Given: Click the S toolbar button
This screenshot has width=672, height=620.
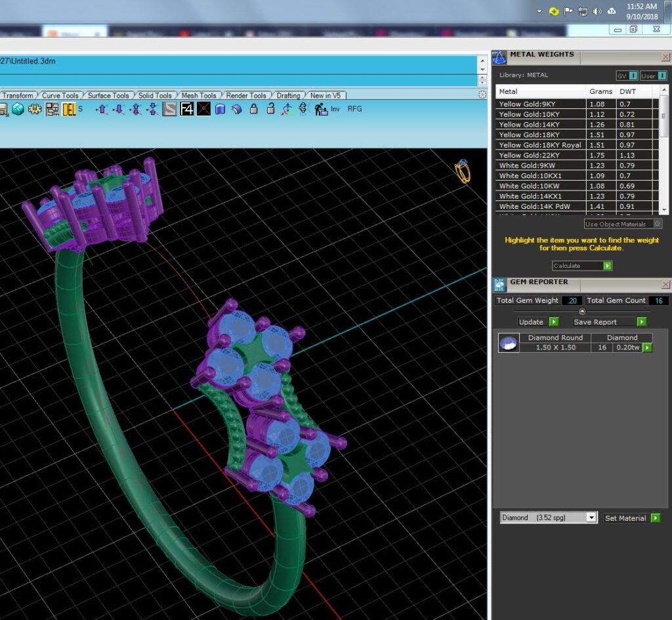Looking at the screenshot, I should tap(80, 109).
